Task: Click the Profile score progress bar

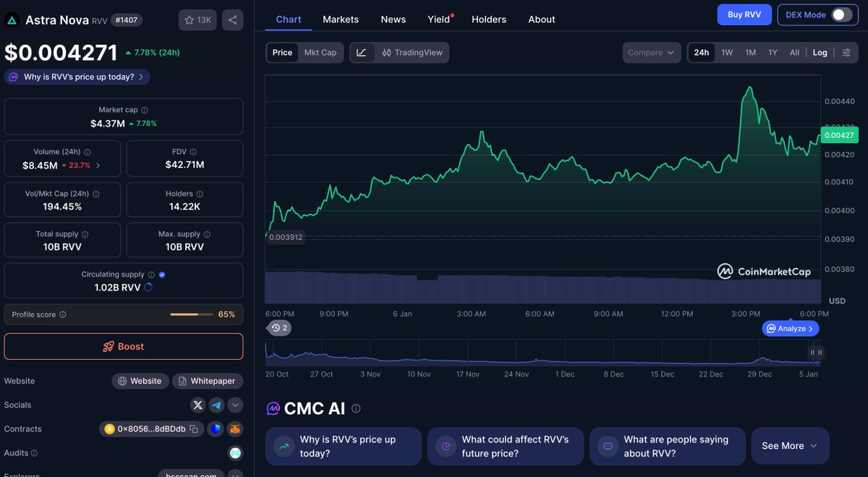Action: (x=191, y=314)
